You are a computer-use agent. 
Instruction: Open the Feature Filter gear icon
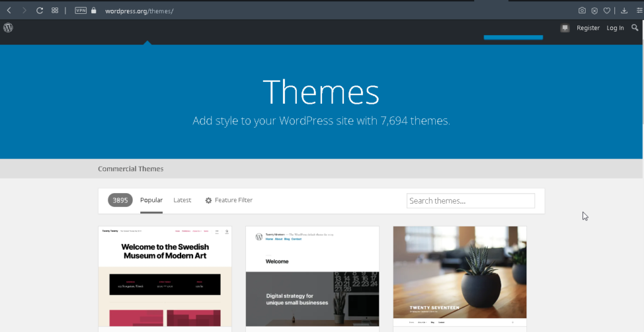pyautogui.click(x=209, y=201)
